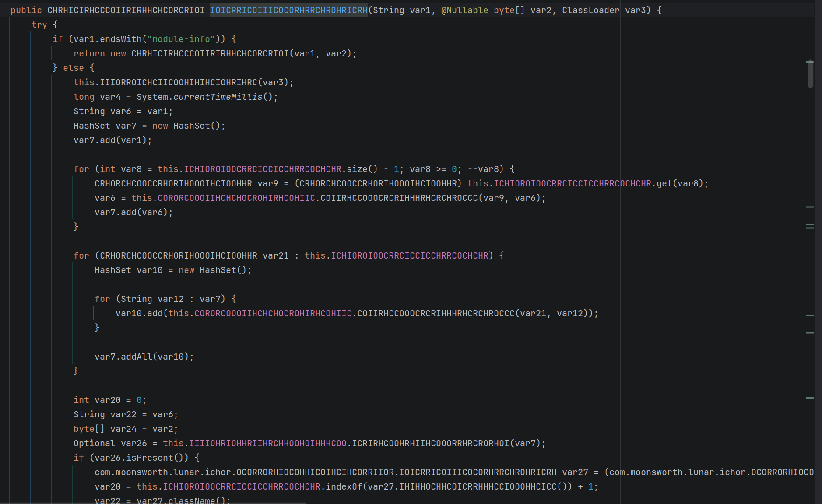Click the else keyword
The width and height of the screenshot is (822, 504).
(73, 68)
